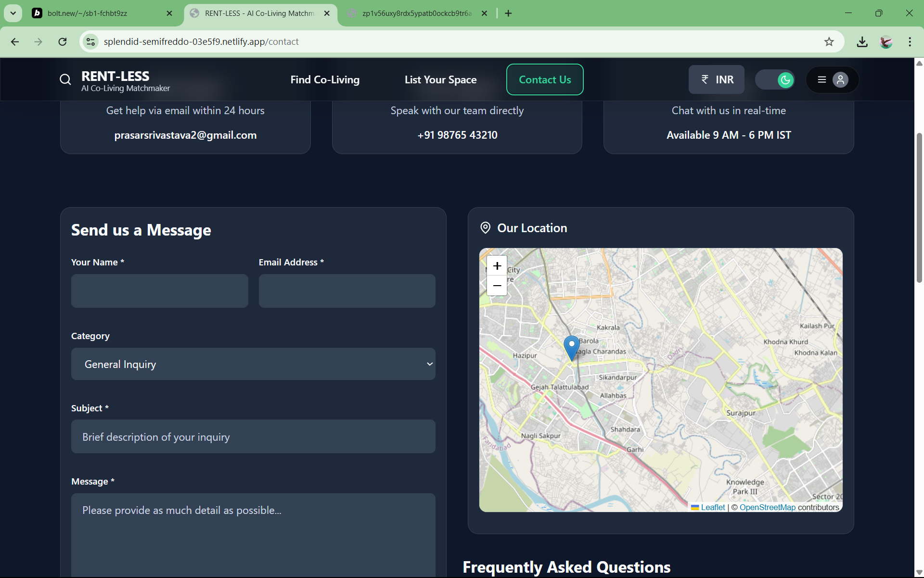Open tab search dropdown arrow

click(13, 13)
